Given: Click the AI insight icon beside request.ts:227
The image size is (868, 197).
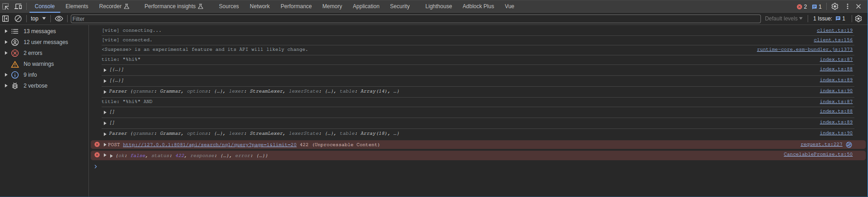Looking at the screenshot, I should click(x=849, y=145).
